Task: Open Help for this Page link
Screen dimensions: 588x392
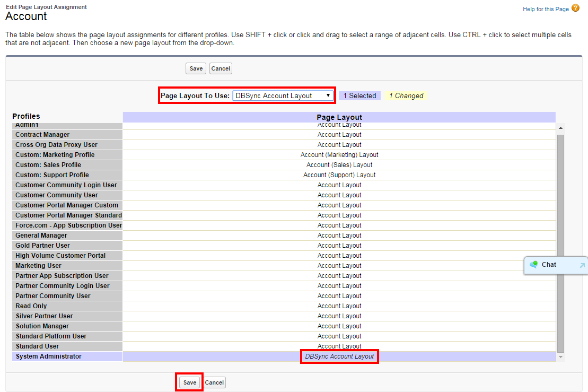Action: tap(546, 9)
